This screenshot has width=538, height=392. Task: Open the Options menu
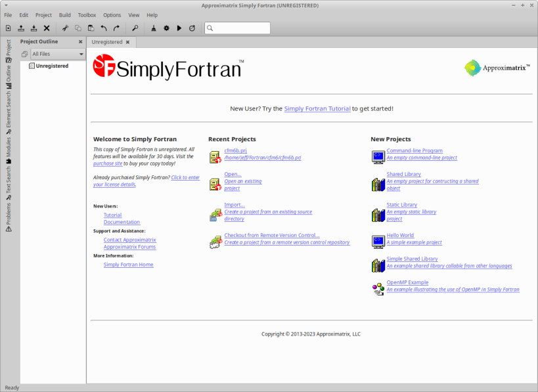112,15
